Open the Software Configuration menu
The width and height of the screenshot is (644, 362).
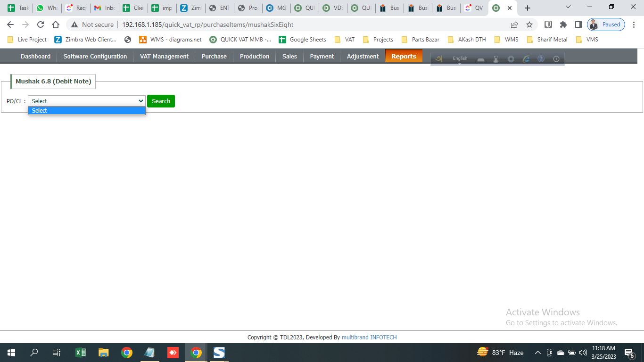pos(95,56)
